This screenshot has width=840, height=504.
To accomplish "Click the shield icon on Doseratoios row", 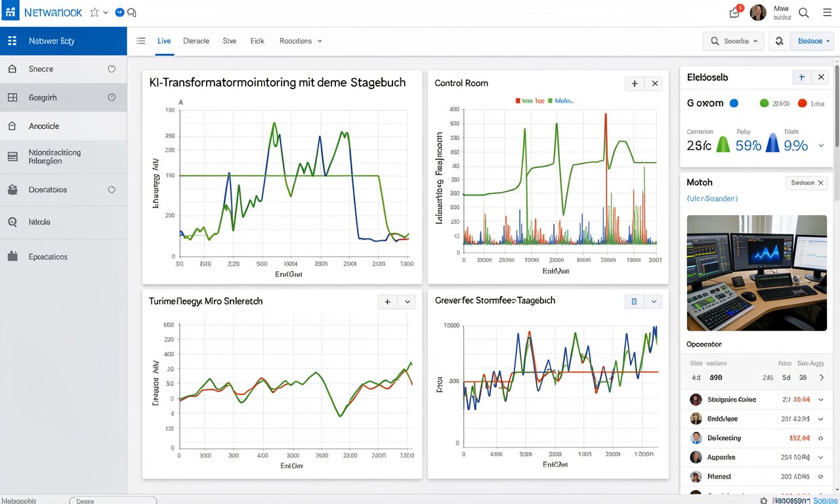I will 111,190.
